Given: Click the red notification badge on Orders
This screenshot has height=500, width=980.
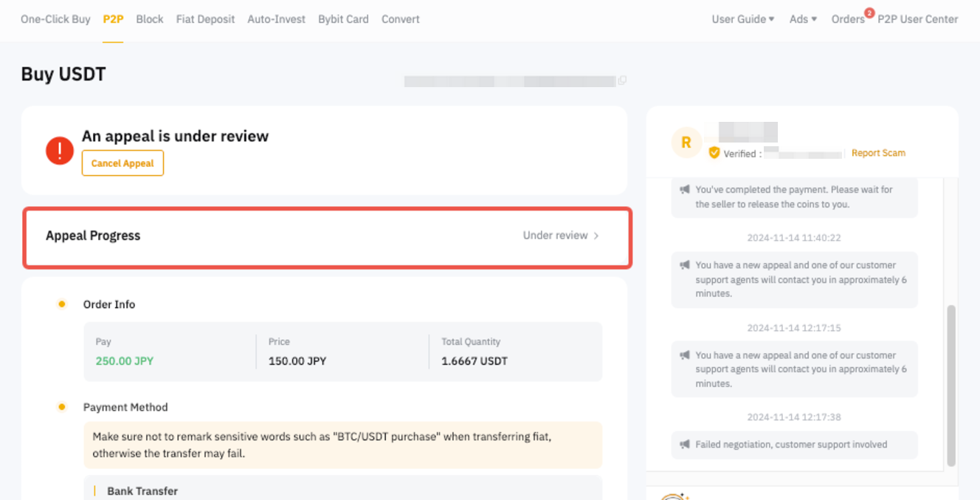Looking at the screenshot, I should pos(869,13).
